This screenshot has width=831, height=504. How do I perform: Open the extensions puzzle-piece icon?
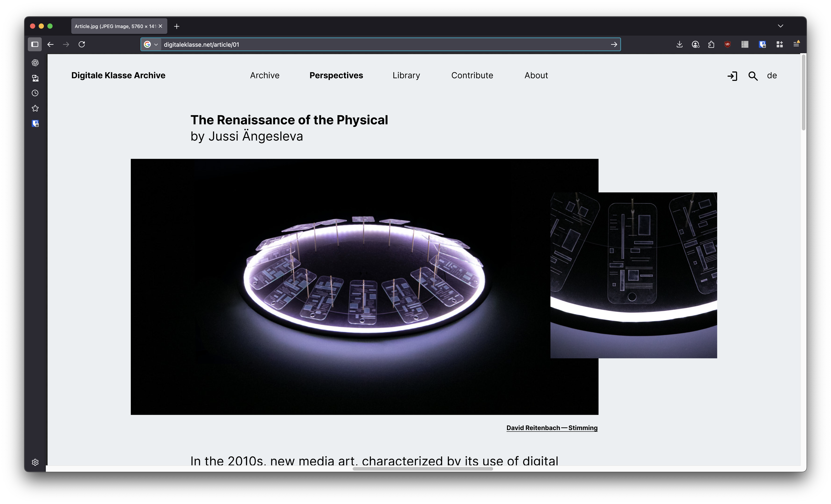click(711, 44)
